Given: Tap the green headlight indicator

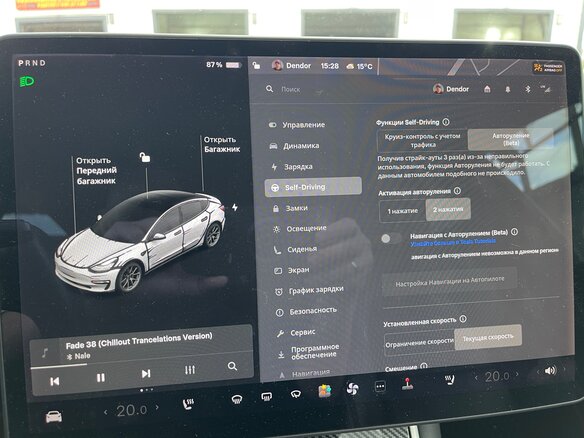Looking at the screenshot, I should (x=27, y=81).
